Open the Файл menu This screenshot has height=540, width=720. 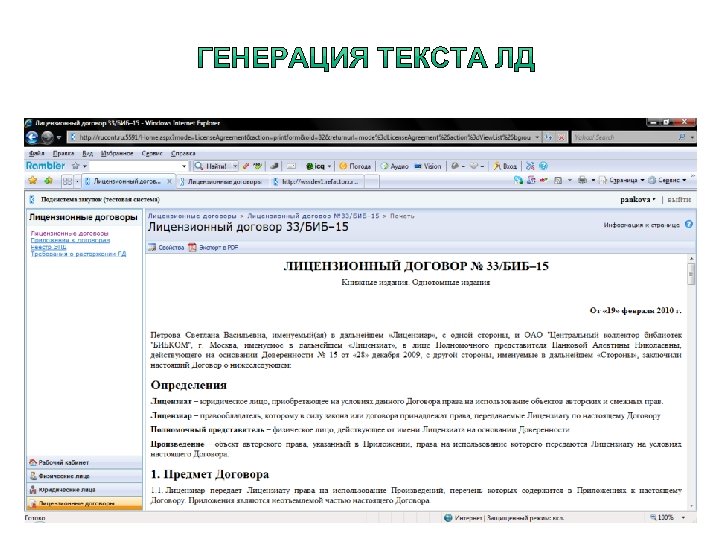point(36,153)
